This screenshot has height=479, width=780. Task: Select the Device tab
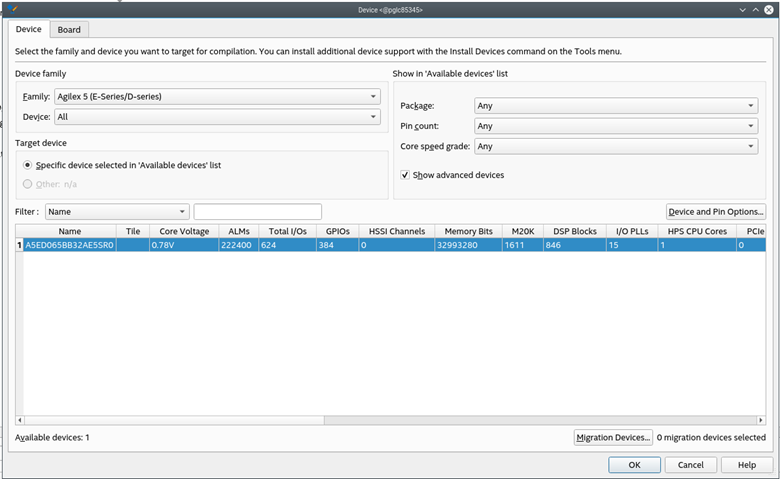pos(28,30)
